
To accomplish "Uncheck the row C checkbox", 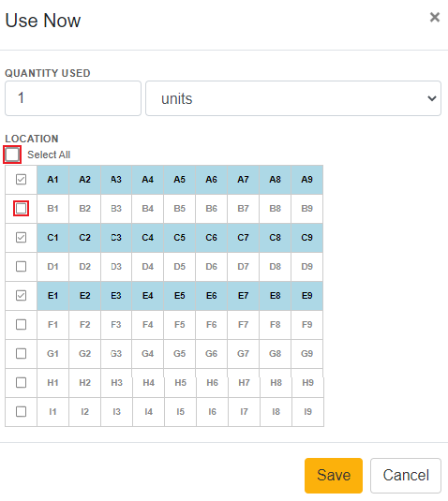I will 22,238.
